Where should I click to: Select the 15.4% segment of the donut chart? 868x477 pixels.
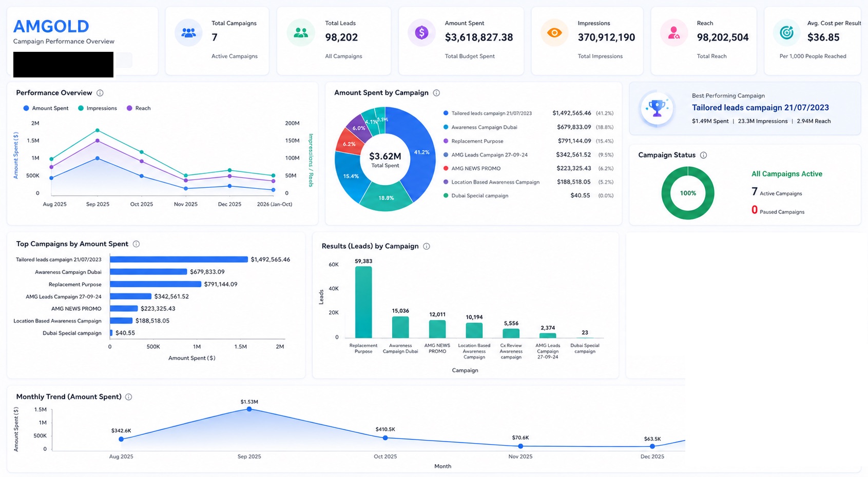(x=351, y=176)
